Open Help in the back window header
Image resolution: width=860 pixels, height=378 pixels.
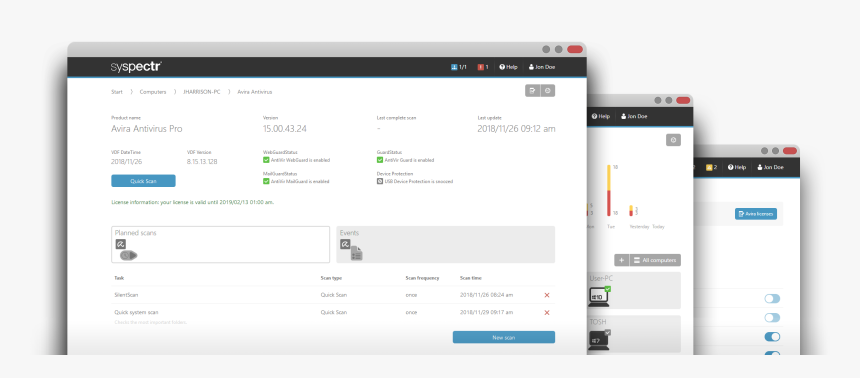[737, 167]
